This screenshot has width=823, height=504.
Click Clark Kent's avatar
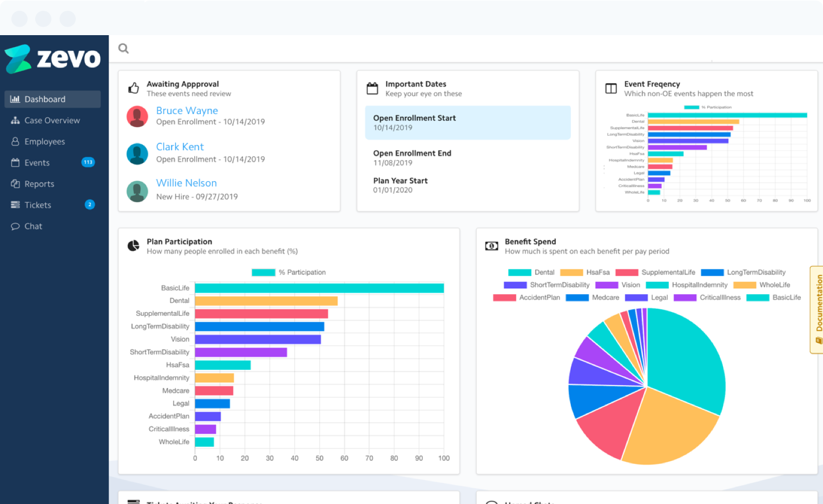tap(137, 154)
